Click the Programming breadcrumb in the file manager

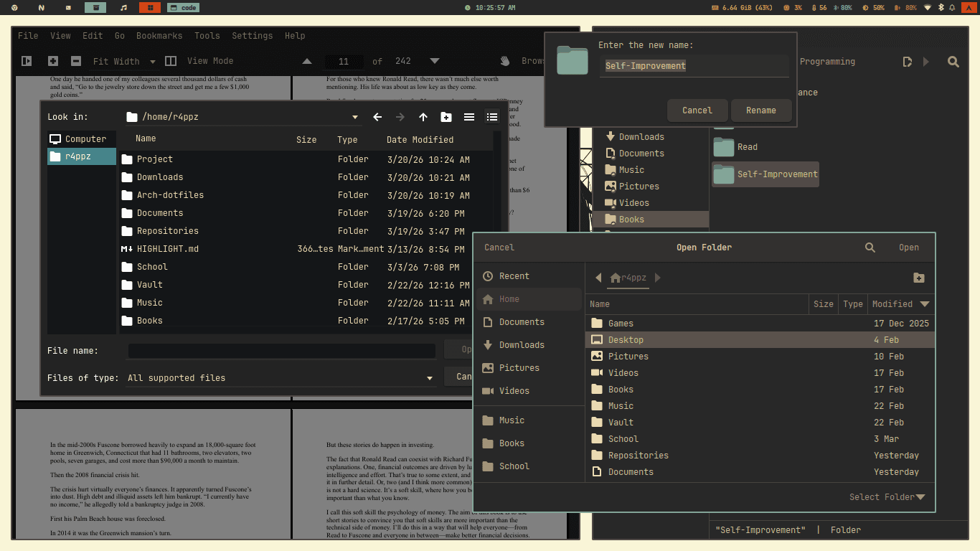point(827,62)
